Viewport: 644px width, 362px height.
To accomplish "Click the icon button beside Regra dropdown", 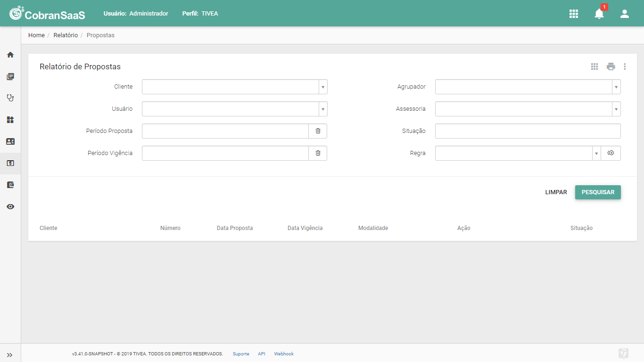I will point(611,153).
